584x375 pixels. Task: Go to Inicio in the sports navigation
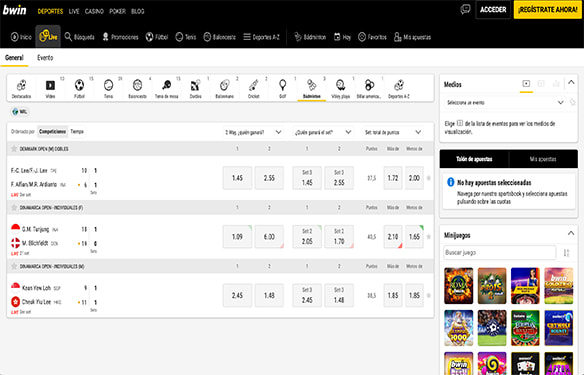click(x=21, y=37)
